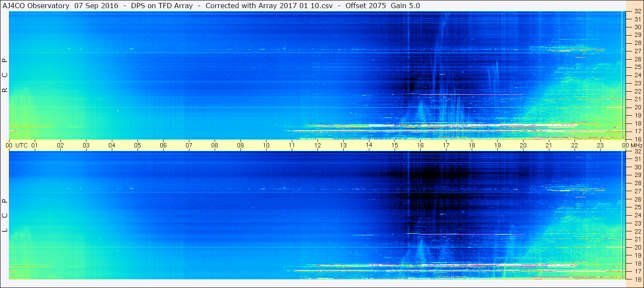The image size is (644, 288).
Task: Pick hour 18 on the time axis
Action: 472,145
